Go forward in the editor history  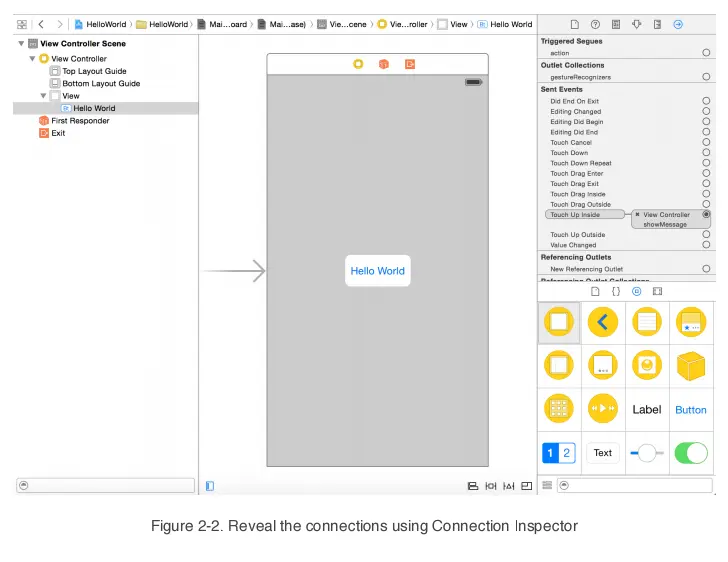pos(59,24)
